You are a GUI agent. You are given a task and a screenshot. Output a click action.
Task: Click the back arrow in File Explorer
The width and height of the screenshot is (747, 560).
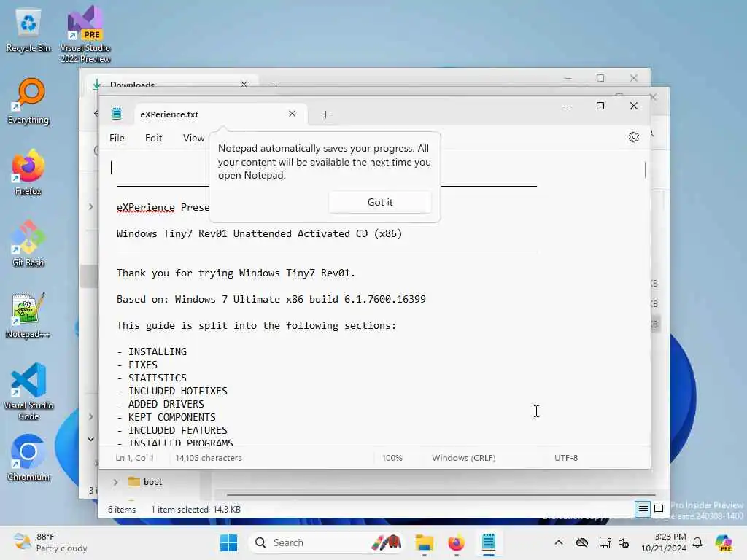tap(96, 113)
